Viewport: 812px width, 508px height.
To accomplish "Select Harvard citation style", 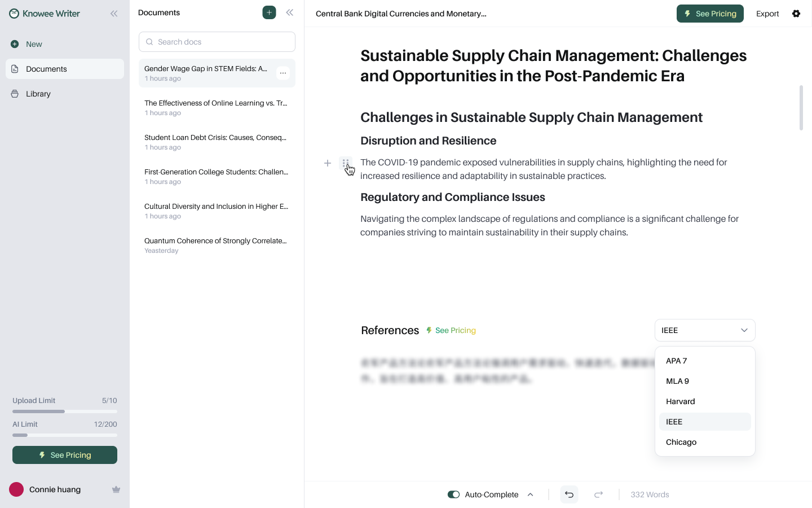I will pyautogui.click(x=705, y=401).
